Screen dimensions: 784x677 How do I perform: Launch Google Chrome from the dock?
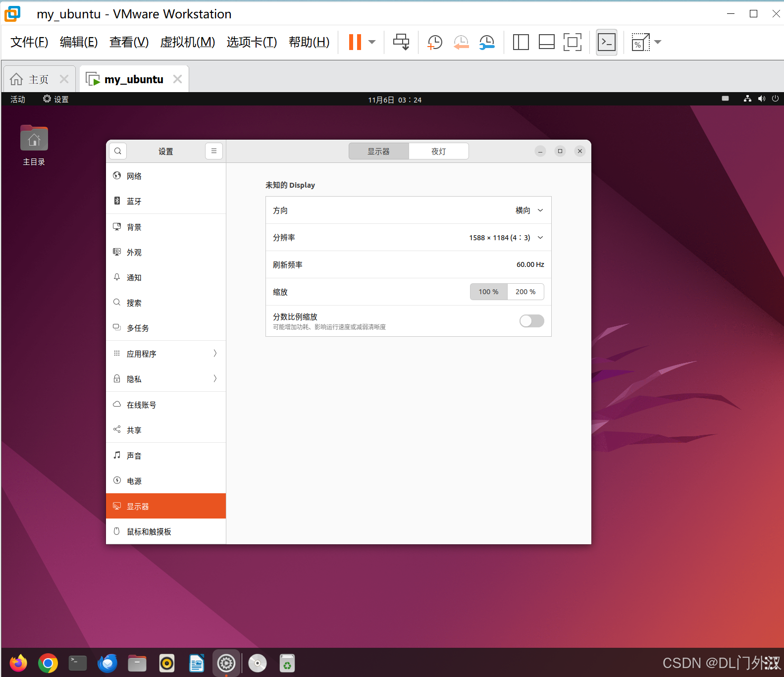(48, 663)
